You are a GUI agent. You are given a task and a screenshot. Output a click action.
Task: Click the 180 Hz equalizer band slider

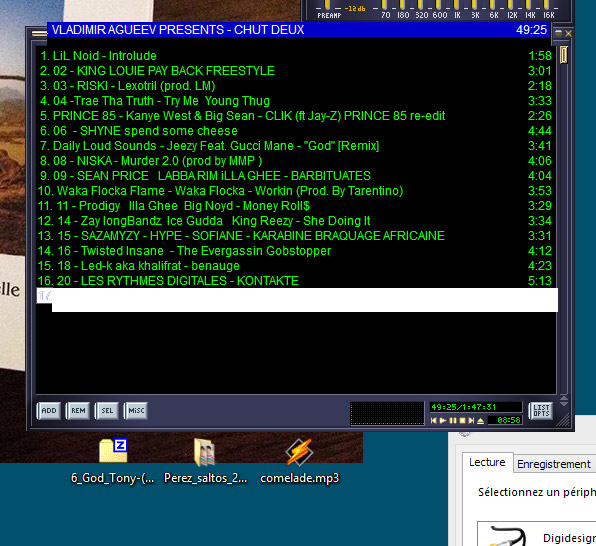(x=403, y=5)
